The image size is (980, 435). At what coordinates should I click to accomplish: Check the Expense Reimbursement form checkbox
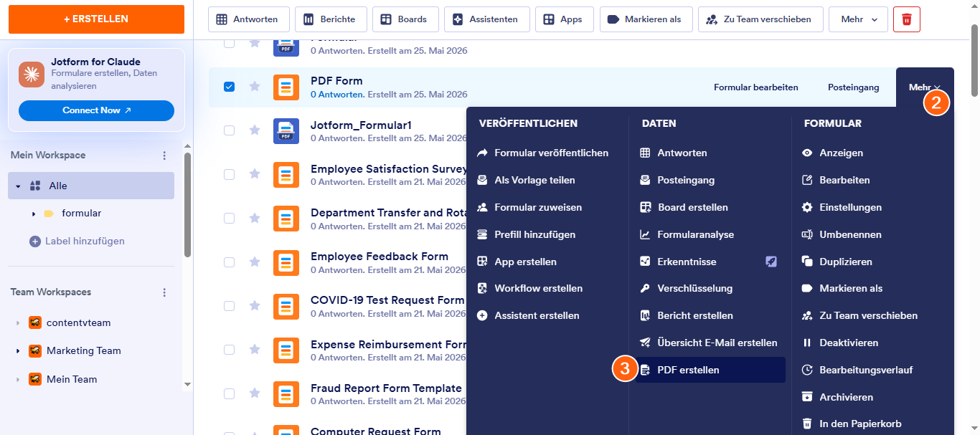pyautogui.click(x=229, y=350)
